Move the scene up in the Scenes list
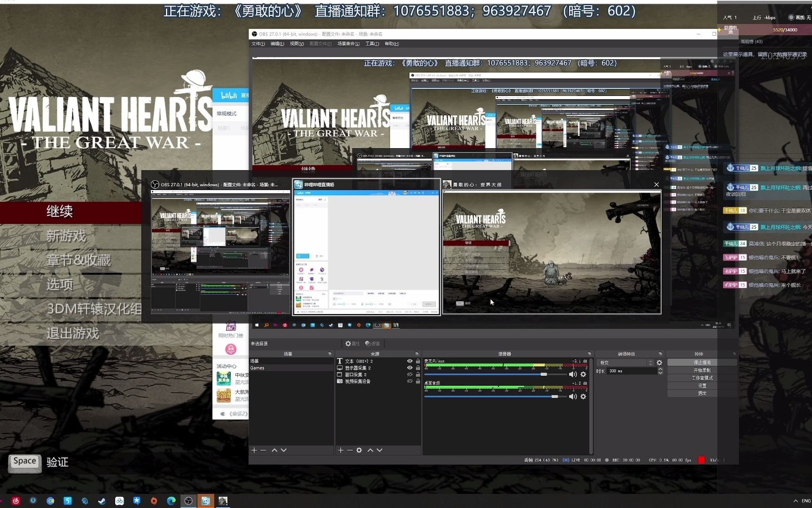812x508 pixels. click(274, 450)
